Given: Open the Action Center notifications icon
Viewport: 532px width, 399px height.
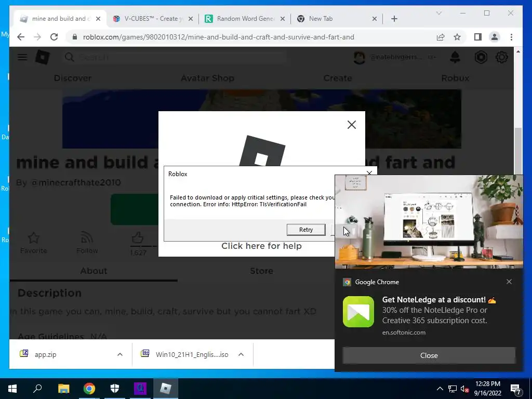Looking at the screenshot, I should click(x=516, y=389).
